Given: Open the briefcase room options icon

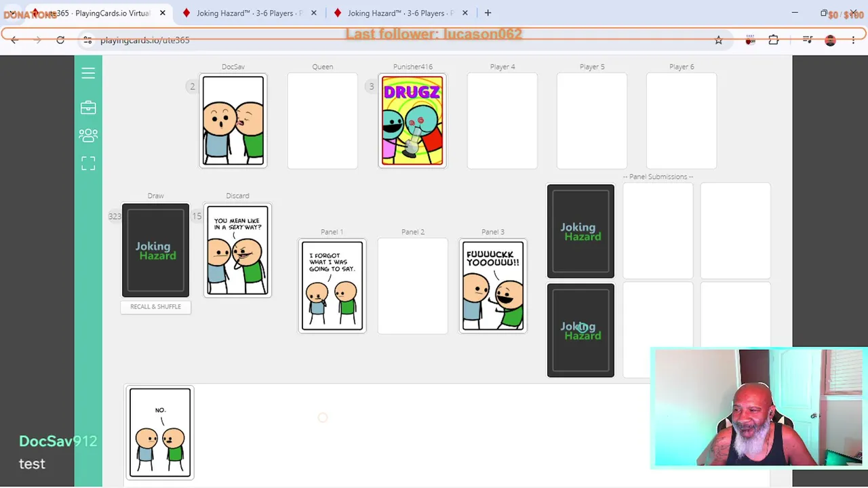Looking at the screenshot, I should [88, 107].
